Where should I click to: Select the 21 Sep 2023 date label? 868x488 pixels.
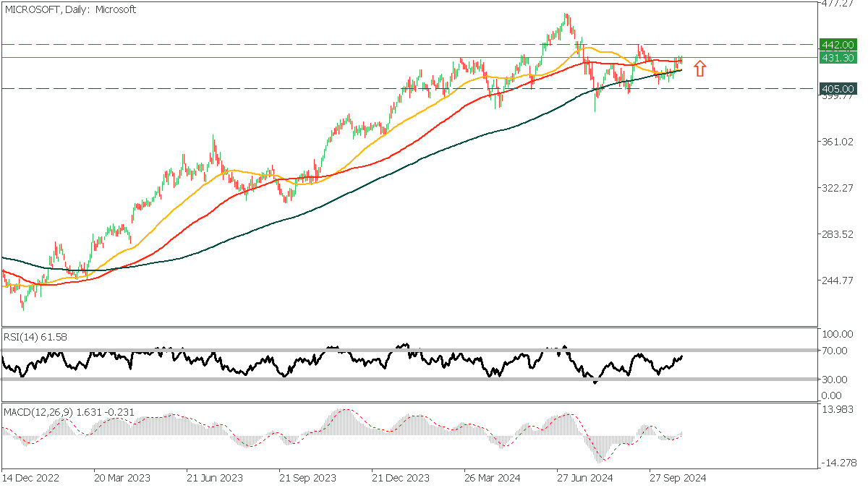point(307,479)
